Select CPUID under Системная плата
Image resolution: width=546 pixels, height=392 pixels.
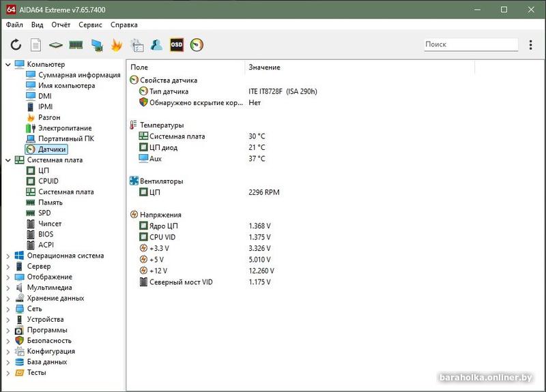click(x=48, y=181)
